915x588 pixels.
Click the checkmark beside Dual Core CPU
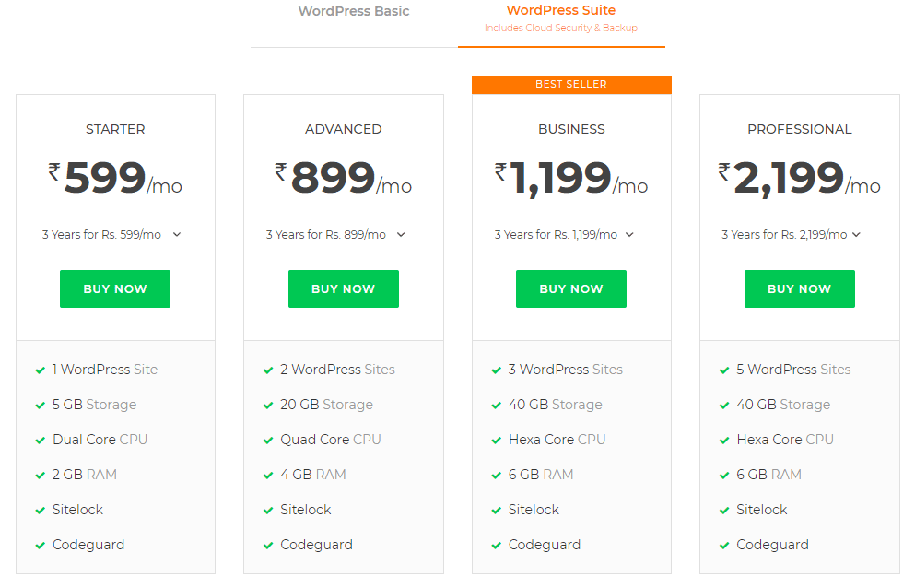[x=40, y=439]
